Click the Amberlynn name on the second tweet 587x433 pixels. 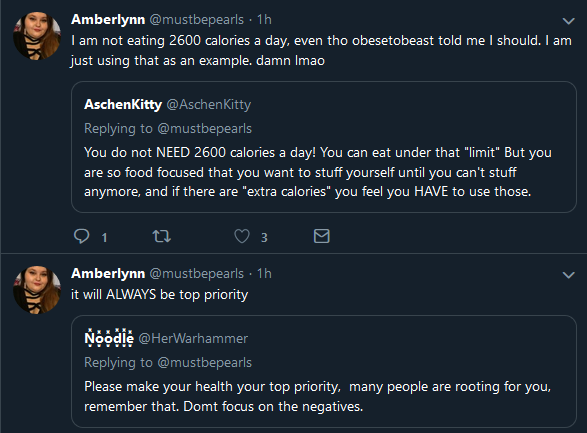[108, 274]
